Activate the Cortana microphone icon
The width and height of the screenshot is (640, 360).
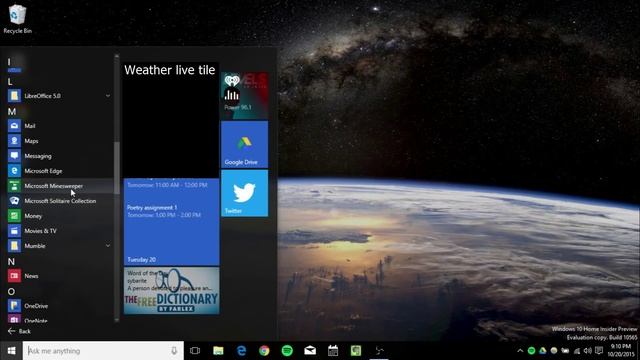(x=174, y=351)
